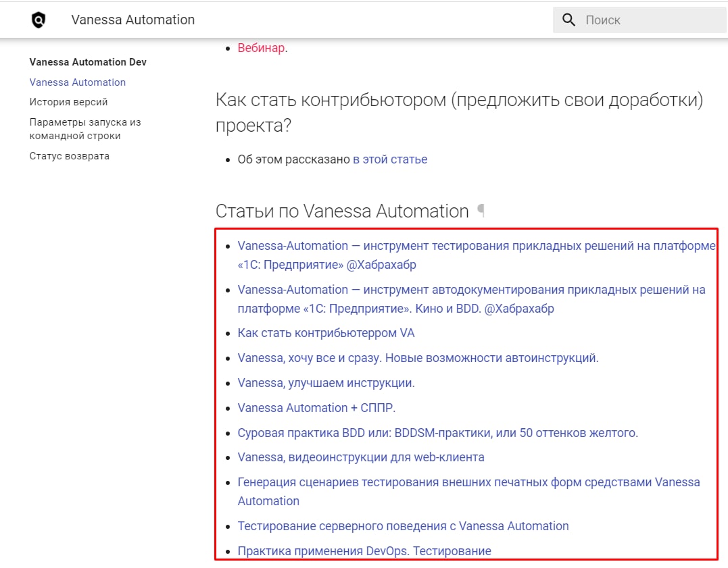Click the 'Статьи по Vanessa Automation' heading
This screenshot has width=728, height=568.
point(342,211)
